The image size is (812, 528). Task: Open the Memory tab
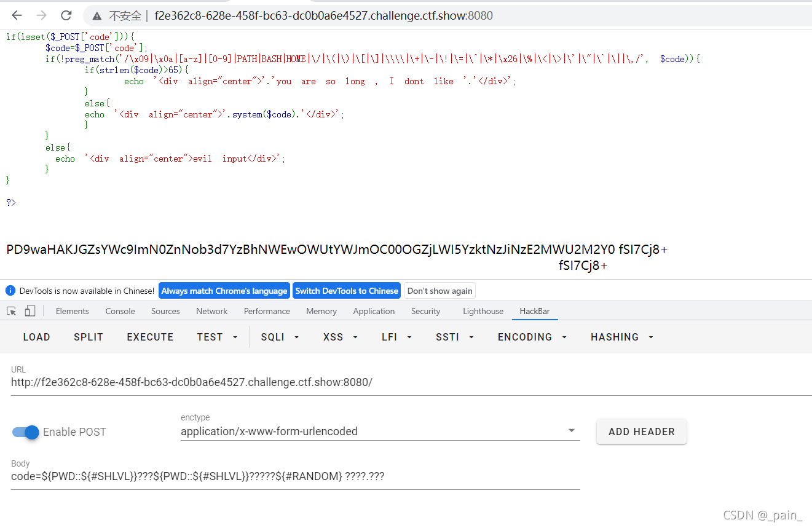pyautogui.click(x=321, y=311)
